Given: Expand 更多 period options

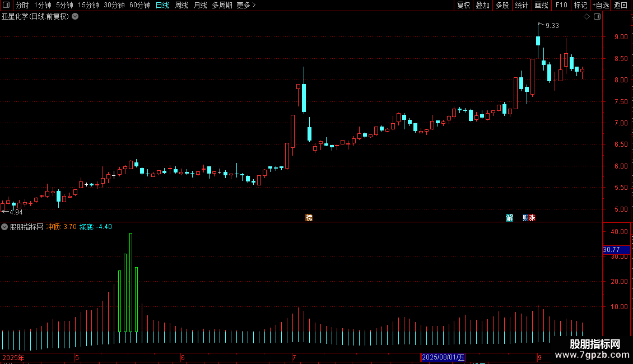Looking at the screenshot, I should coord(246,5).
